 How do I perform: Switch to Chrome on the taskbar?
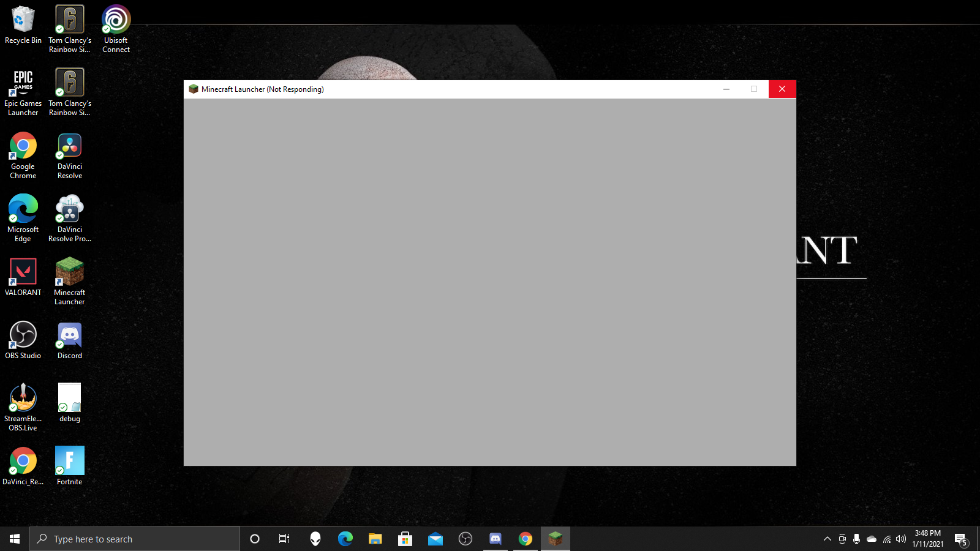(526, 539)
